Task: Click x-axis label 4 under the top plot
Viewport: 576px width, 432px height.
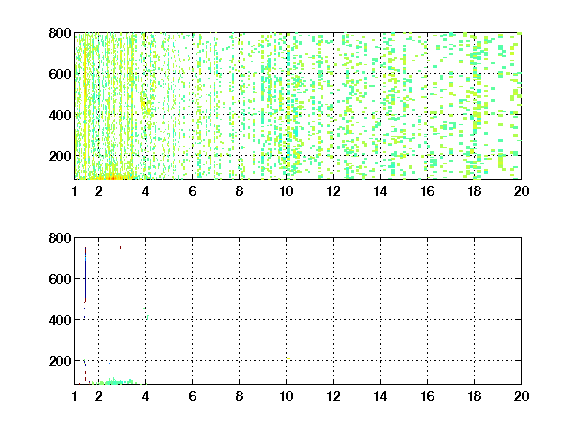Action: tap(145, 191)
